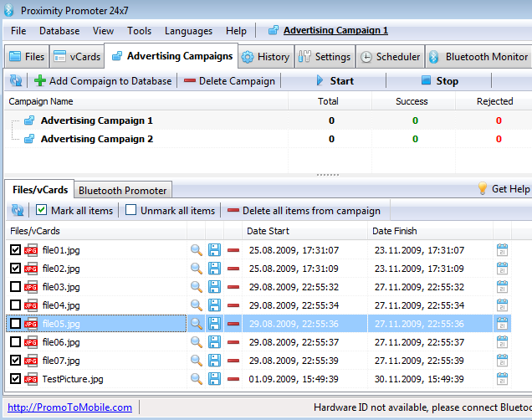
Task: Open the Languages menu
Action: point(188,31)
